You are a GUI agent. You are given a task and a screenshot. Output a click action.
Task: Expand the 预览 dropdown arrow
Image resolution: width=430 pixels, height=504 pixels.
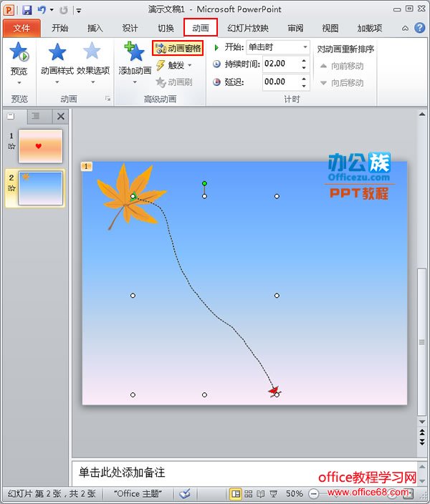19,82
